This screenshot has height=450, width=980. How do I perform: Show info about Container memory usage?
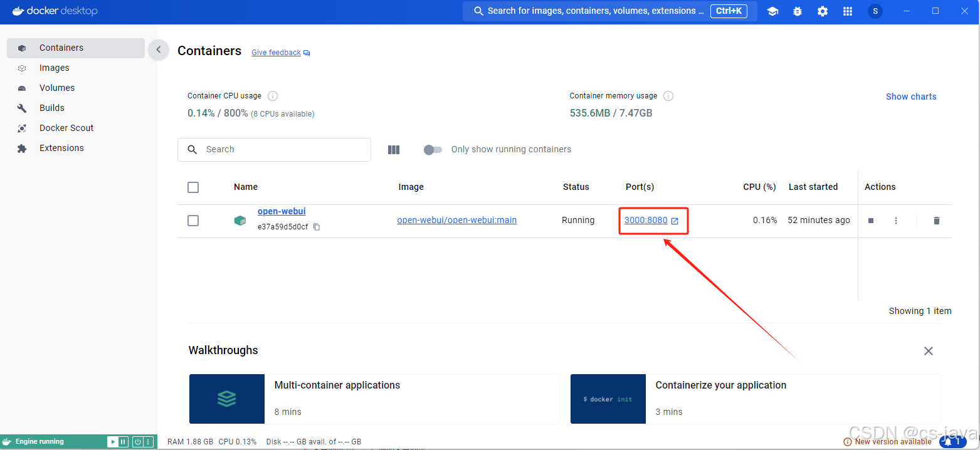pyautogui.click(x=668, y=96)
